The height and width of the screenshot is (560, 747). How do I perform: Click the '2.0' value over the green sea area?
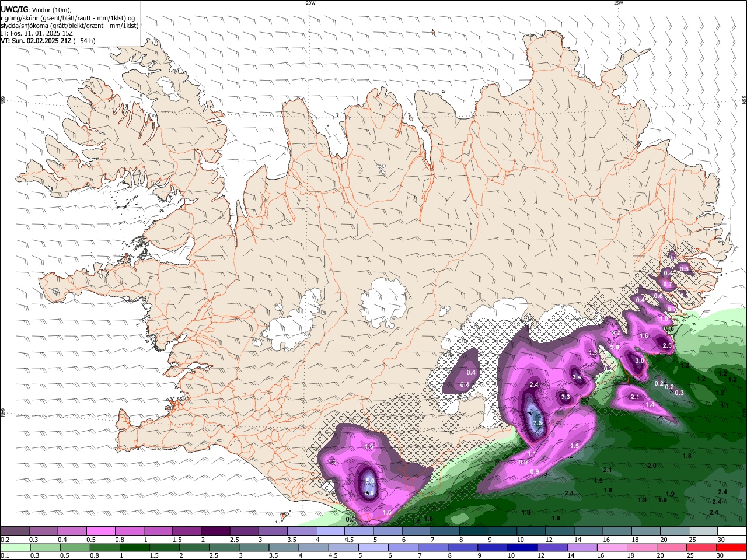pyautogui.click(x=652, y=466)
